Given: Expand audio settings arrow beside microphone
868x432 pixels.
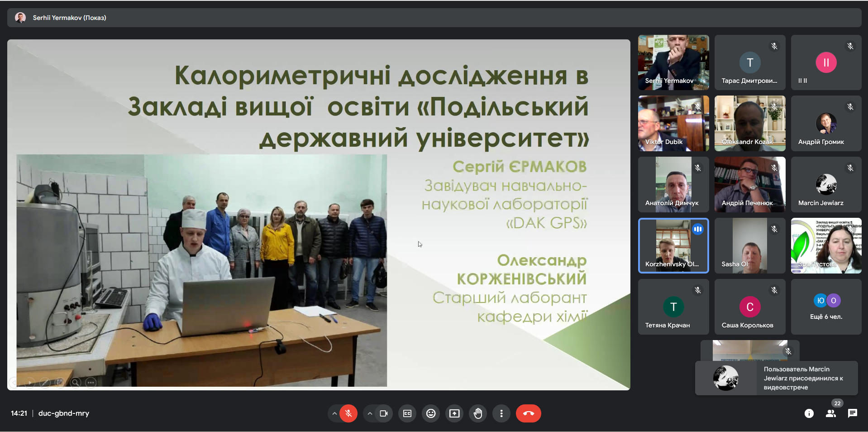Looking at the screenshot, I should 334,413.
